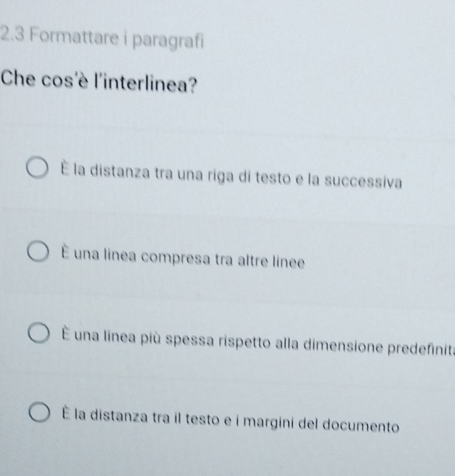Select the radio button for 'una linea compresa tra altre linee'
The height and width of the screenshot is (476, 455).
[38, 252]
